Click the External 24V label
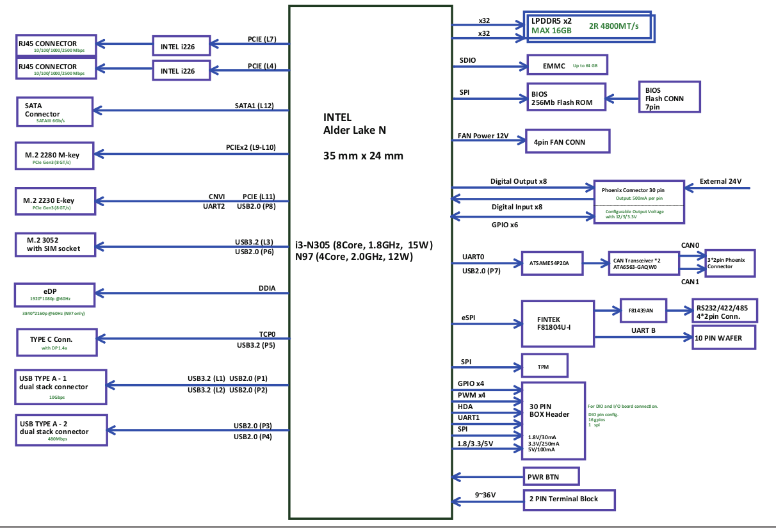Image resolution: width=776 pixels, height=532 pixels. (x=720, y=181)
